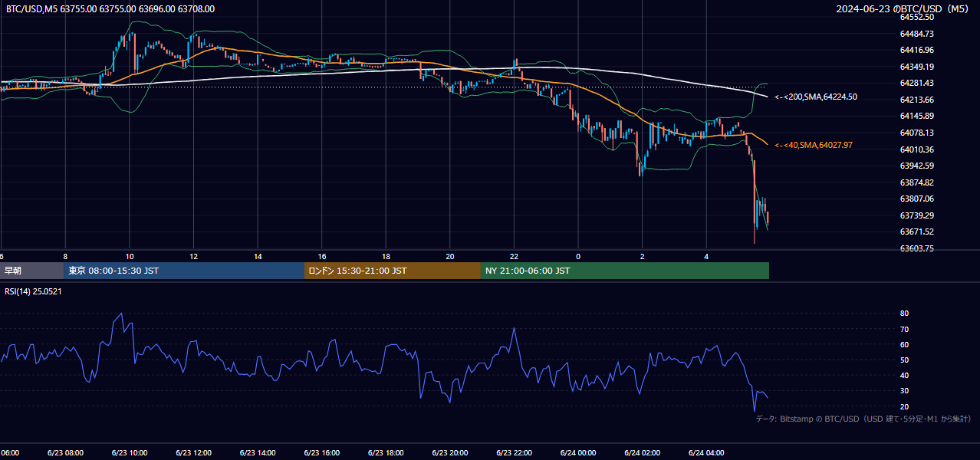Screen dimensions: 980x460
Task: Select the 64484.73 price axis label
Action: pyautogui.click(x=916, y=34)
